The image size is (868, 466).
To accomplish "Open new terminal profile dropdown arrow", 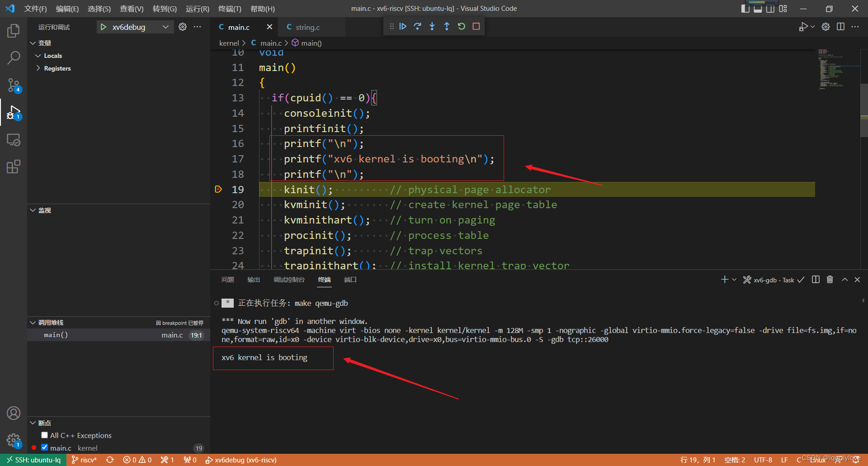I will point(734,280).
